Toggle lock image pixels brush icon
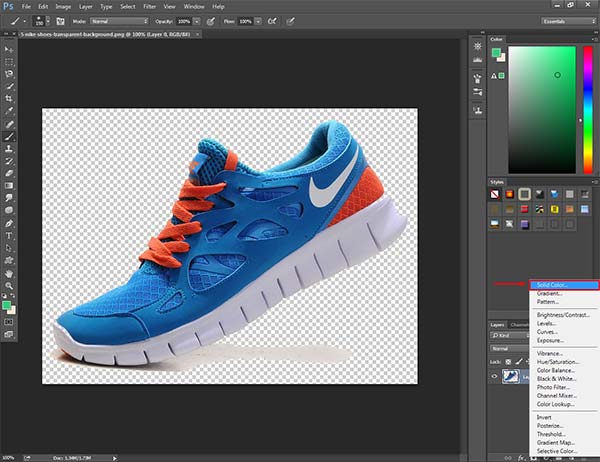Viewport: 600px width, 462px height. [x=518, y=361]
